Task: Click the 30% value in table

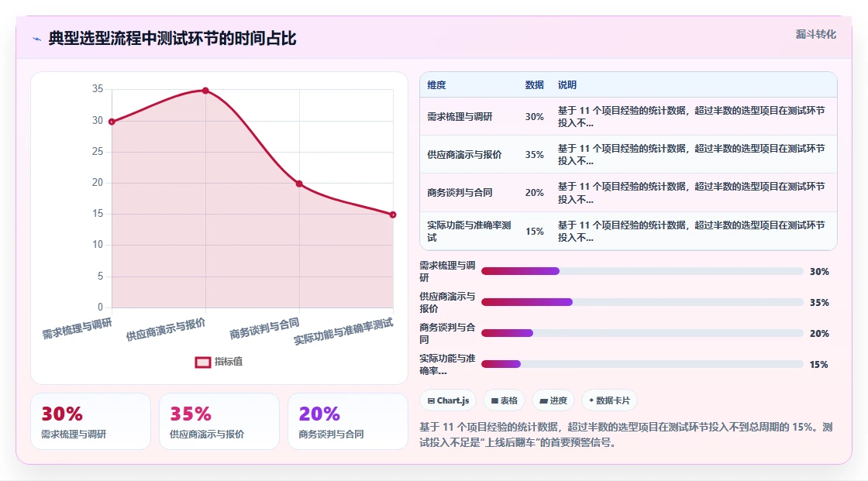Action: 534,117
